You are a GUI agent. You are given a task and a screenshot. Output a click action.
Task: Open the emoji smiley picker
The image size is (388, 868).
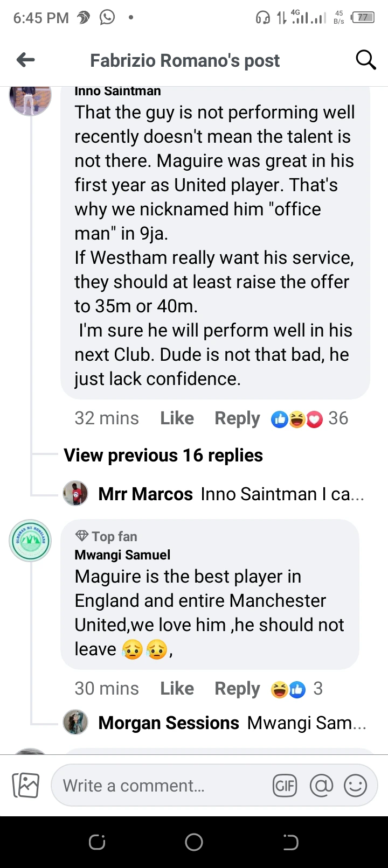pyautogui.click(x=355, y=786)
